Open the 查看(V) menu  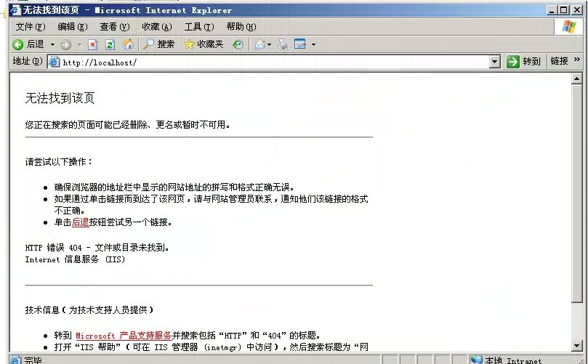pyautogui.click(x=114, y=27)
